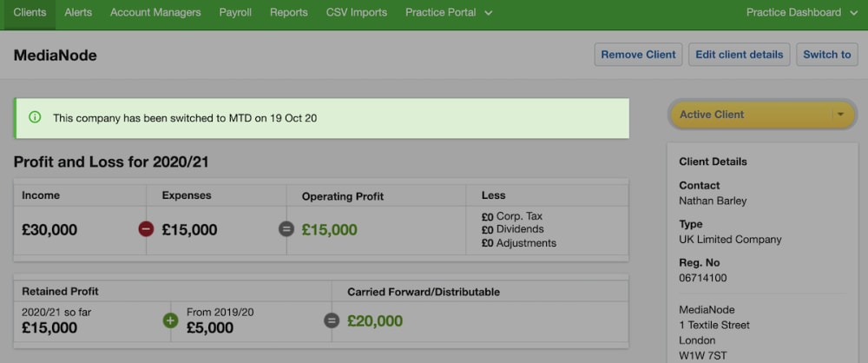
Task: Click the Switch to button
Action: coord(826,55)
